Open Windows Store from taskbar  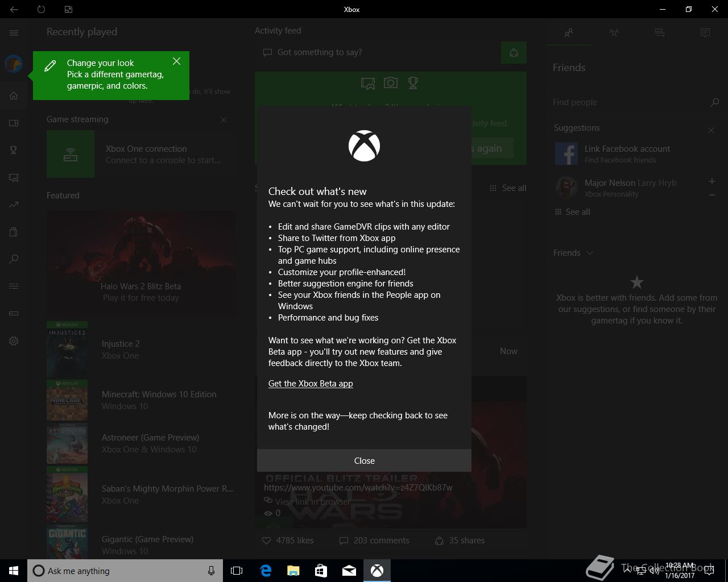click(x=321, y=571)
